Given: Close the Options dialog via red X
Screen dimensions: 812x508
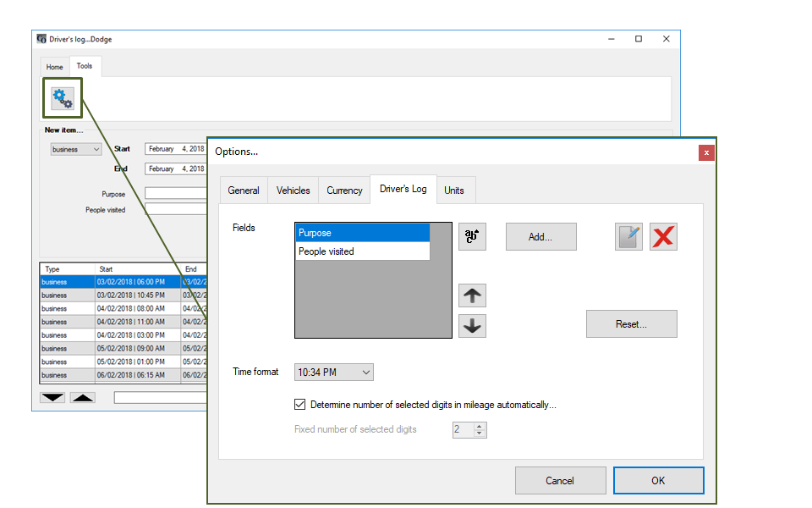Looking at the screenshot, I should 706,152.
